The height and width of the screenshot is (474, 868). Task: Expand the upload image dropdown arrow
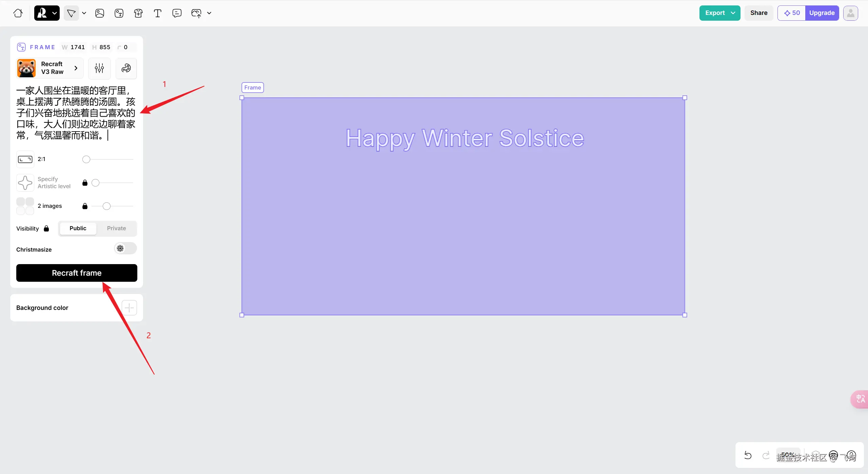click(x=209, y=13)
